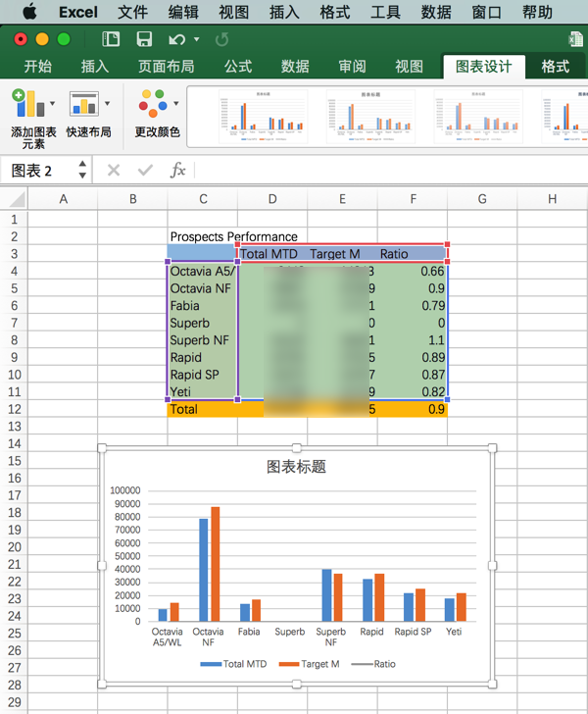588x714 pixels.
Task: Click the Total MTD header cell
Action: point(271,254)
